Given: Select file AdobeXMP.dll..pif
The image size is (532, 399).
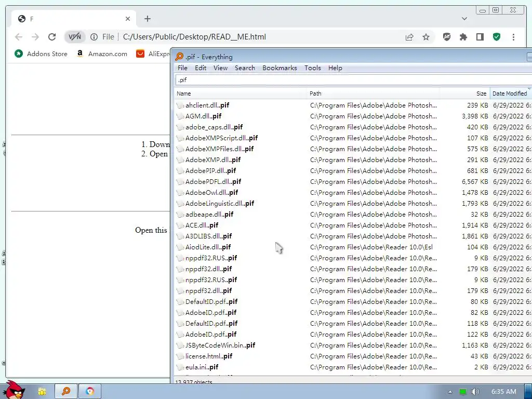Looking at the screenshot, I should tap(212, 159).
